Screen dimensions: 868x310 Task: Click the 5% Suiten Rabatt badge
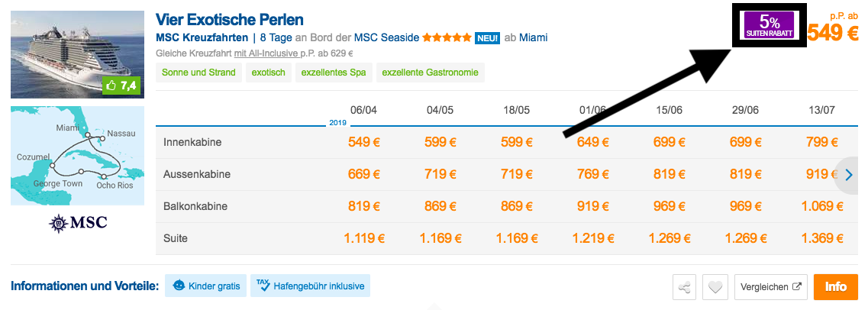pyautogui.click(x=769, y=25)
